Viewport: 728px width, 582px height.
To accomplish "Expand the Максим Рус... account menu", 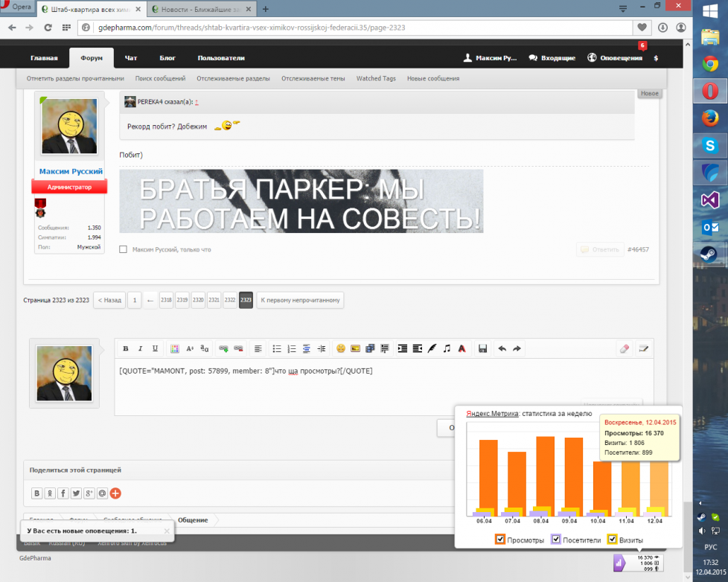I will pos(491,58).
